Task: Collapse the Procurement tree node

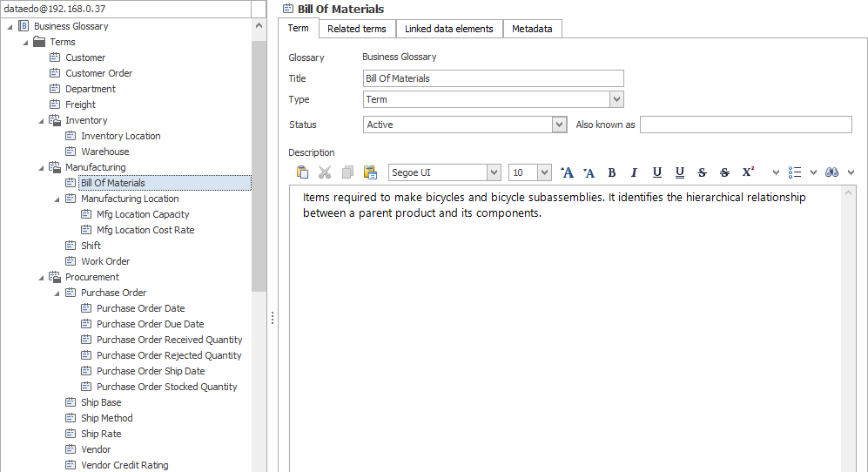Action: [42, 277]
